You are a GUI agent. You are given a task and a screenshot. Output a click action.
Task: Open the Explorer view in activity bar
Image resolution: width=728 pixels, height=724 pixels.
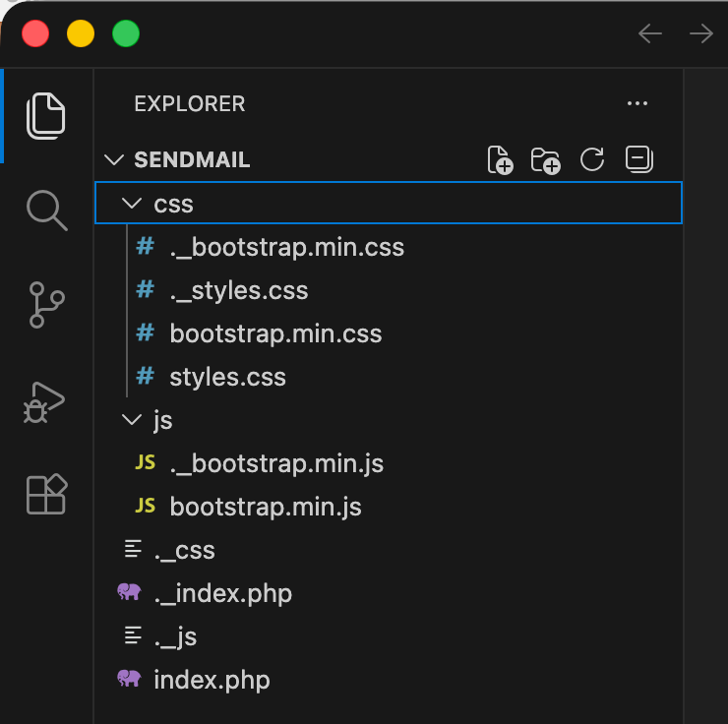(x=46, y=115)
